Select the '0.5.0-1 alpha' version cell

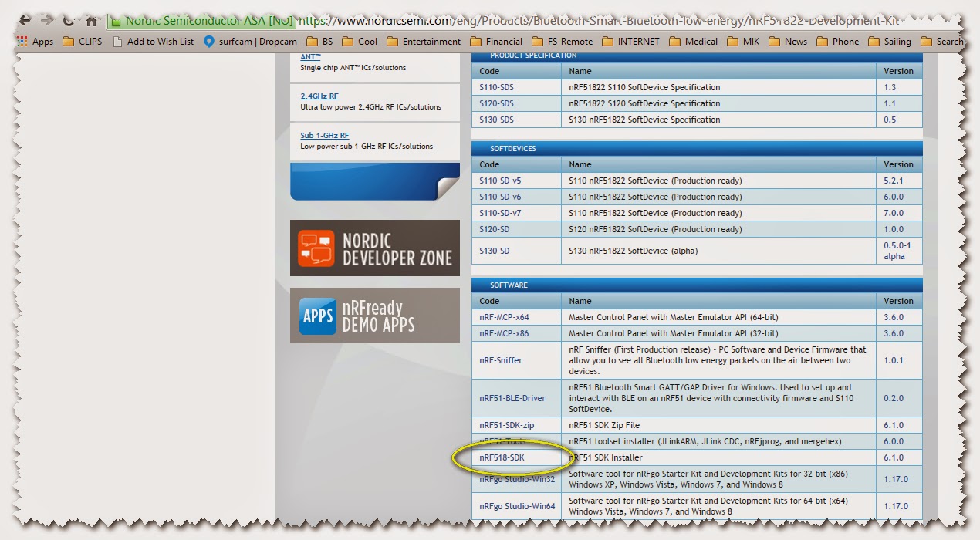[899, 251]
